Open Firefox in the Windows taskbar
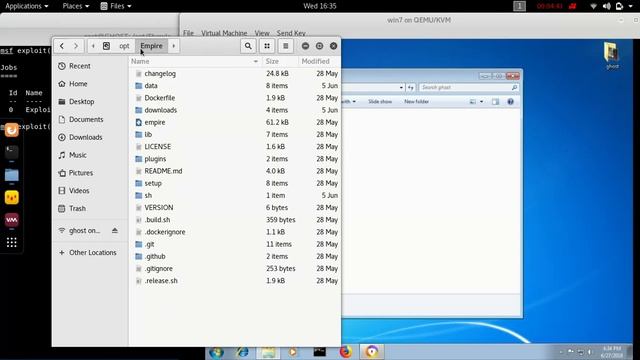This screenshot has width=640, height=360. [x=346, y=352]
